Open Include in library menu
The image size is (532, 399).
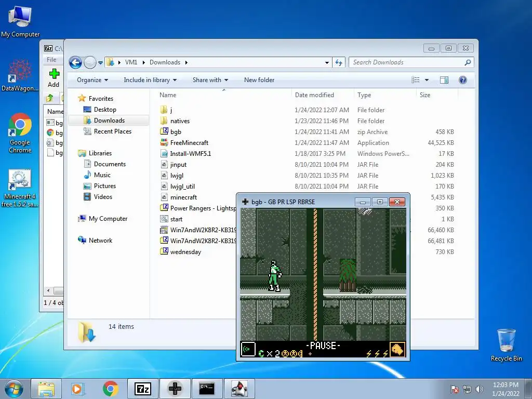[x=150, y=80]
